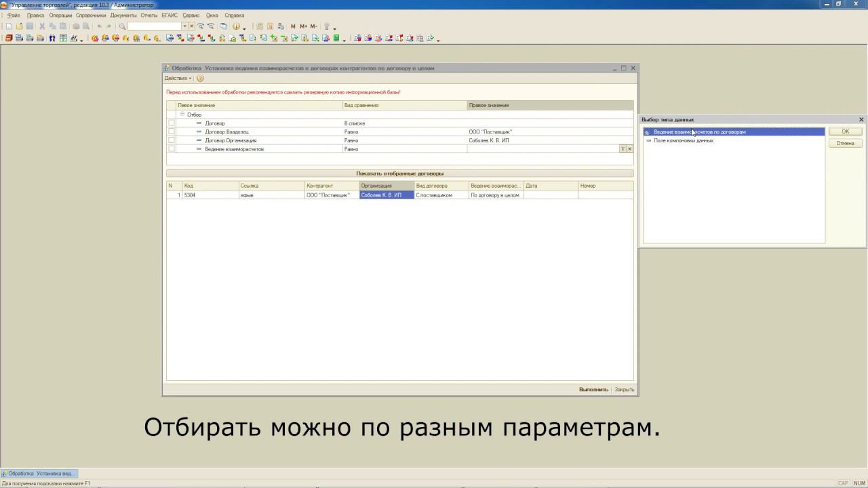Open the Правка menu
The height and width of the screenshot is (488, 868).
(35, 15)
